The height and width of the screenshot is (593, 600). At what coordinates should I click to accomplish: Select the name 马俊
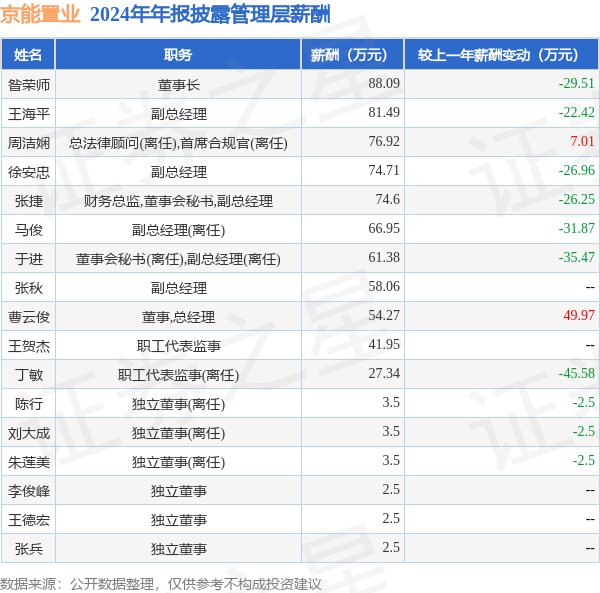point(29,230)
